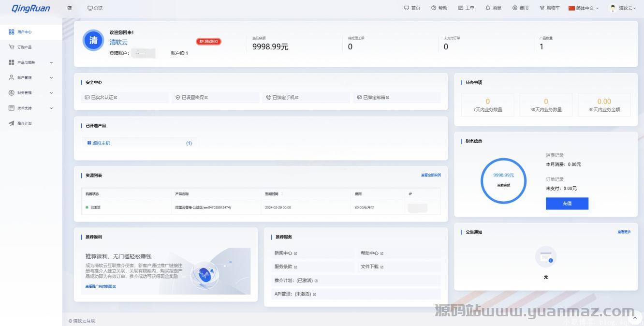Expand 财务管理 in the sidebar
The width and height of the screenshot is (644, 326).
[31, 93]
